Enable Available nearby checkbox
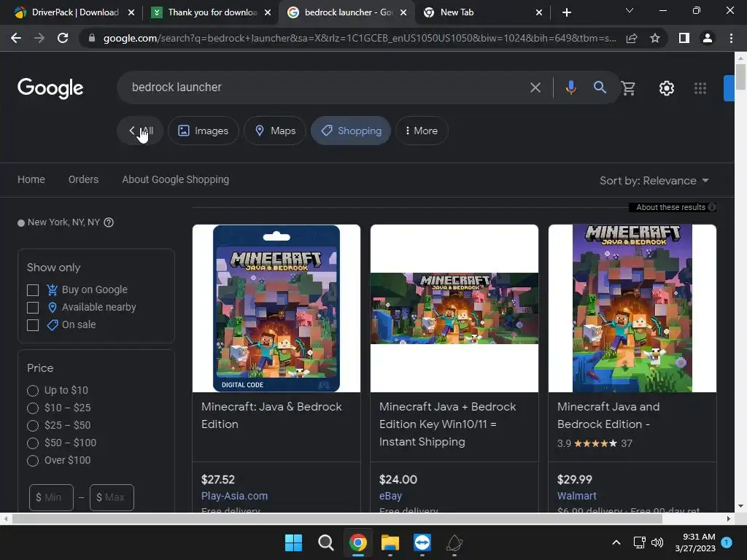Viewport: 747px width, 560px height. (x=33, y=308)
